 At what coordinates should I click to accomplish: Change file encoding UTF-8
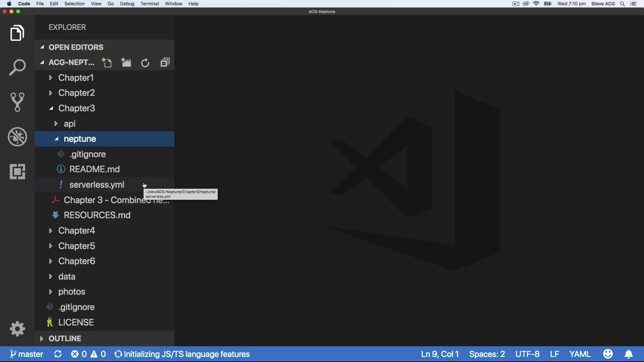[x=527, y=354]
